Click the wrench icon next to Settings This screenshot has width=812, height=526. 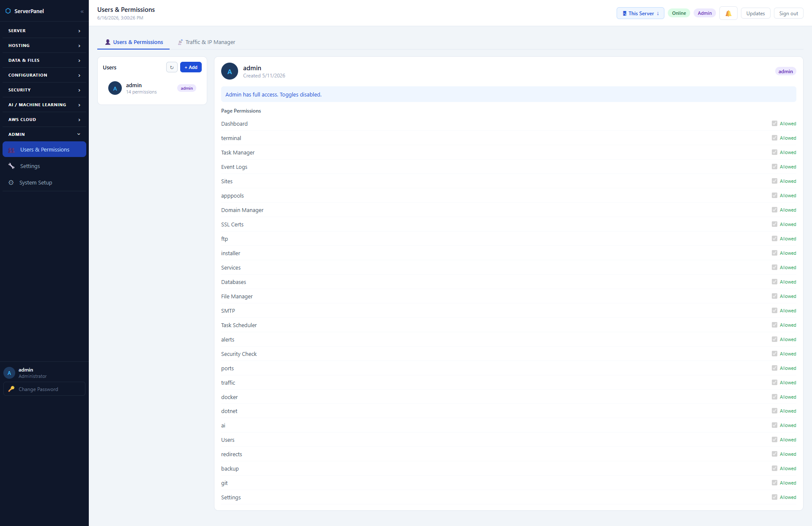click(11, 166)
